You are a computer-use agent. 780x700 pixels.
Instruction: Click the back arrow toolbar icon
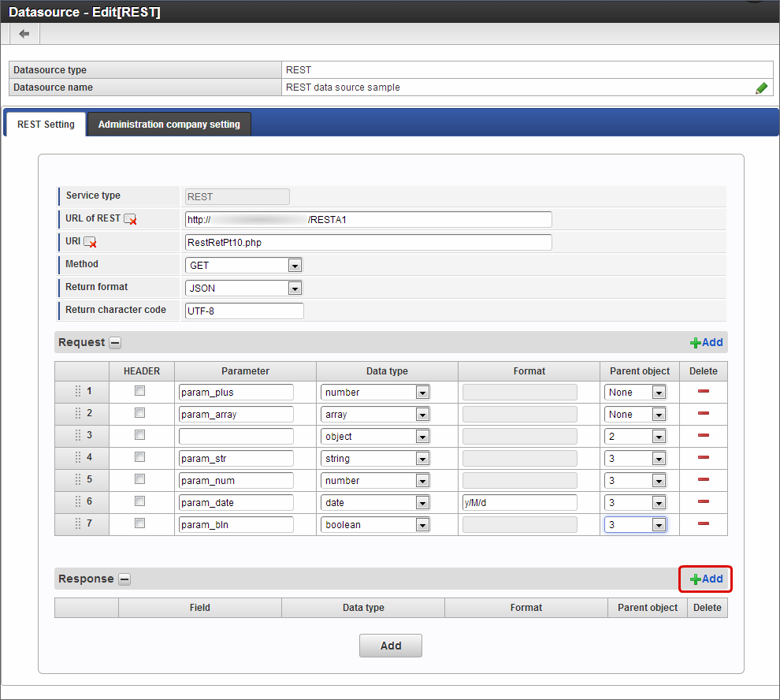pos(24,34)
